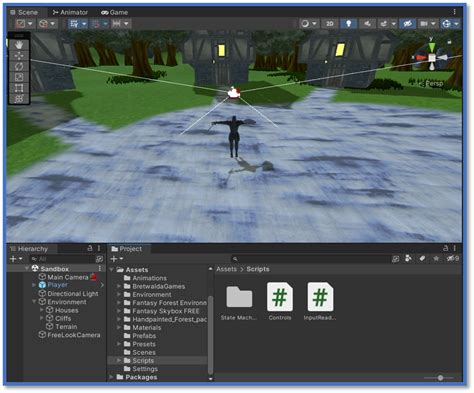Click the Project create plus button

coord(114,259)
